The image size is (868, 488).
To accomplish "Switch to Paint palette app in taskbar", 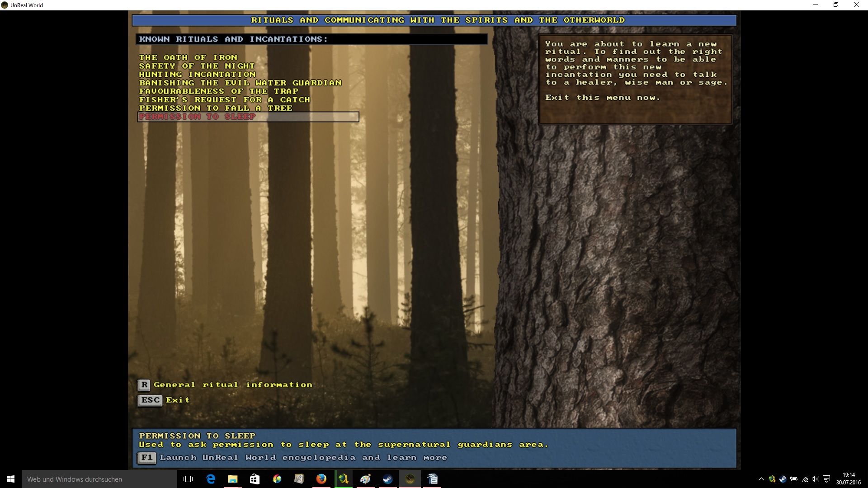I will pos(366,479).
